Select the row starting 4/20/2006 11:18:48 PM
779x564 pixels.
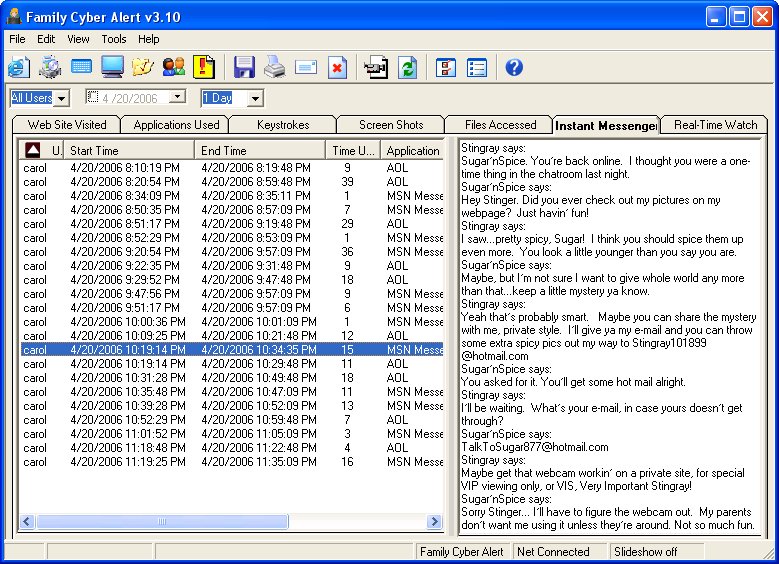coord(232,448)
